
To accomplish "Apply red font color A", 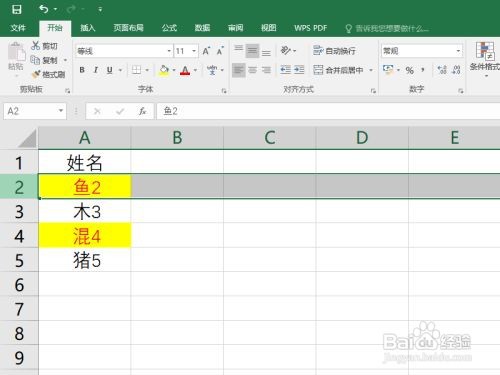I will [185, 70].
